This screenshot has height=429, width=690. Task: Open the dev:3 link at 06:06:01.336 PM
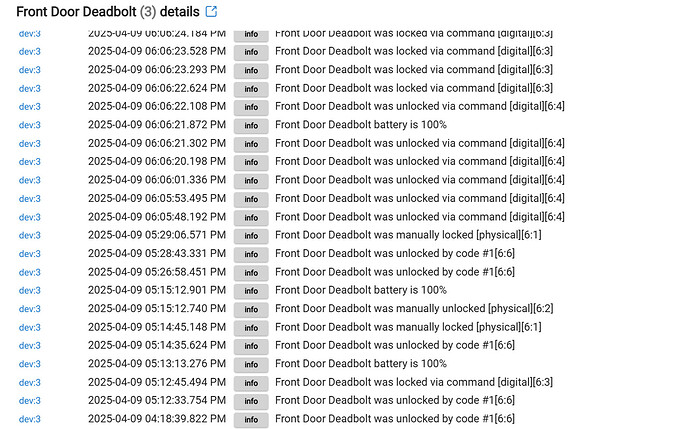click(29, 180)
